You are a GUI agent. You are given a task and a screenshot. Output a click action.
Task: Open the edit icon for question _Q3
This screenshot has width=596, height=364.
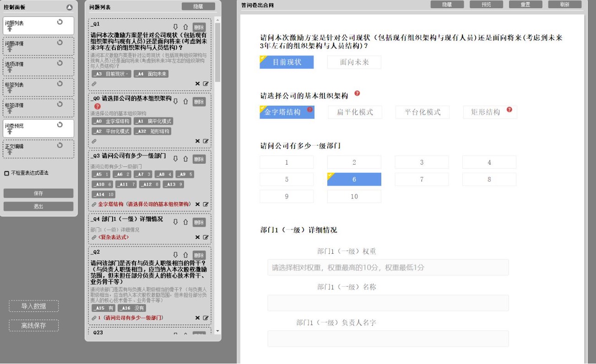coord(206,204)
